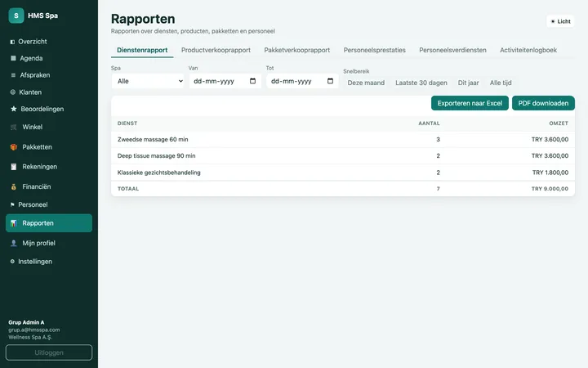
Task: Navigate to Rekeningen in the sidebar
Action: pyautogui.click(x=49, y=167)
